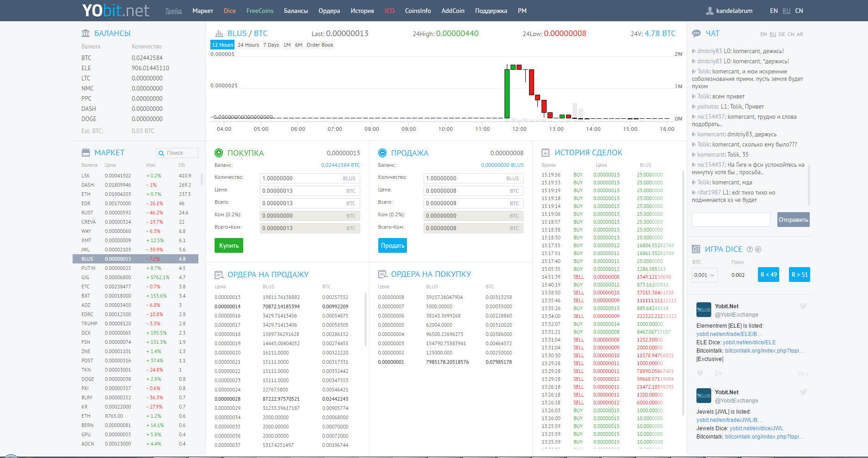Image resolution: width=868 pixels, height=458 pixels.
Task: Click buy balance link 0.02442584 BTC
Action: coord(340,165)
